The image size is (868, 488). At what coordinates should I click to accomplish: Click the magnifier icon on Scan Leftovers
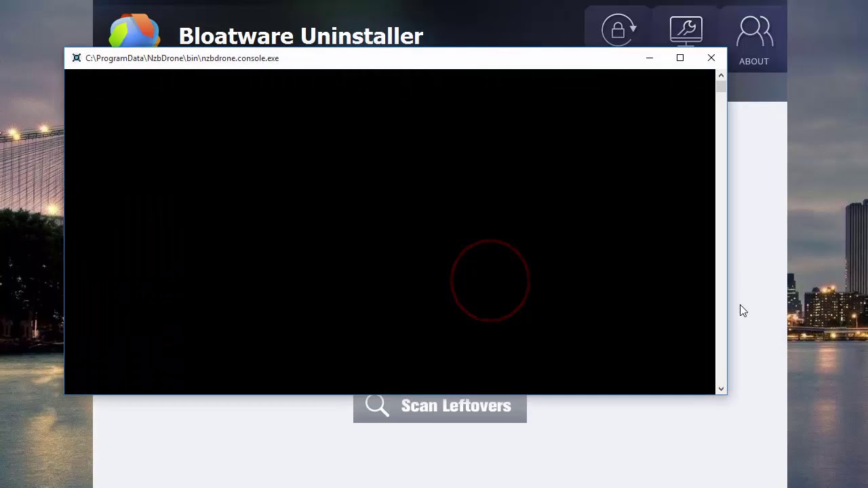point(377,405)
